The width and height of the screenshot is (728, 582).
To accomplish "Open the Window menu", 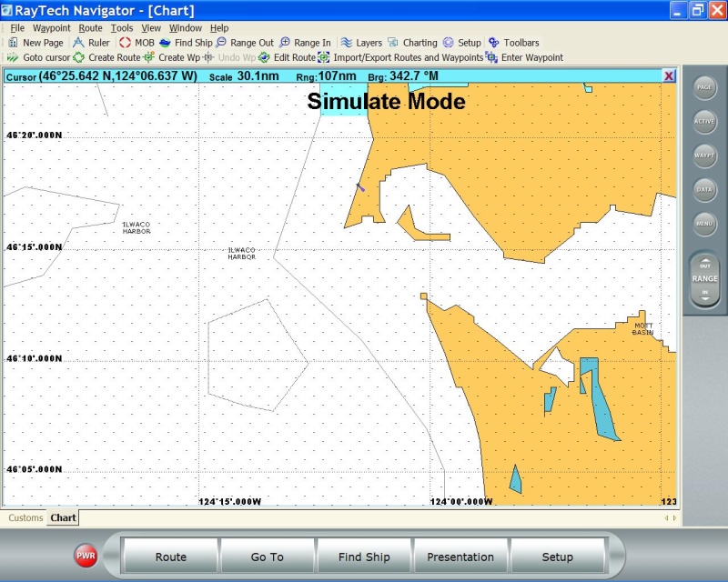I will (186, 28).
